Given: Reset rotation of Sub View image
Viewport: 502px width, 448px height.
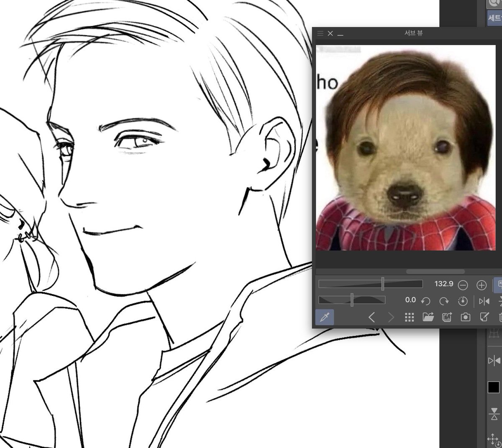Looking at the screenshot, I should (x=463, y=301).
